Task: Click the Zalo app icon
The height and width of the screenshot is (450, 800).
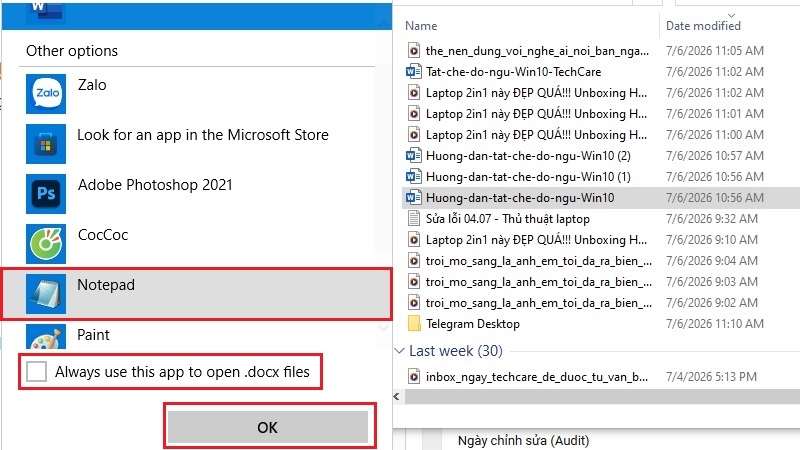Action: [x=46, y=93]
